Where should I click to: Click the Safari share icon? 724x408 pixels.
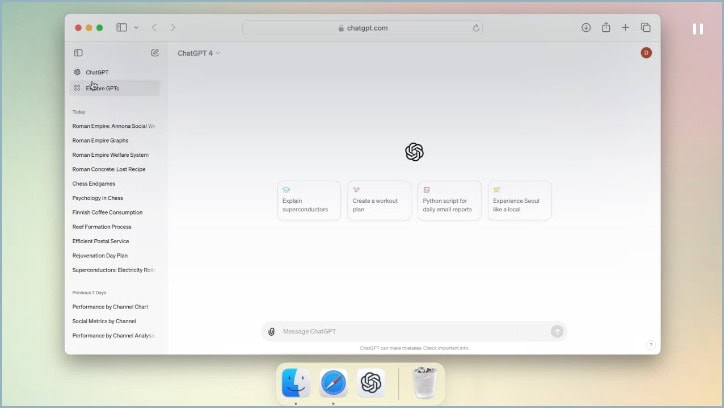pyautogui.click(x=606, y=27)
